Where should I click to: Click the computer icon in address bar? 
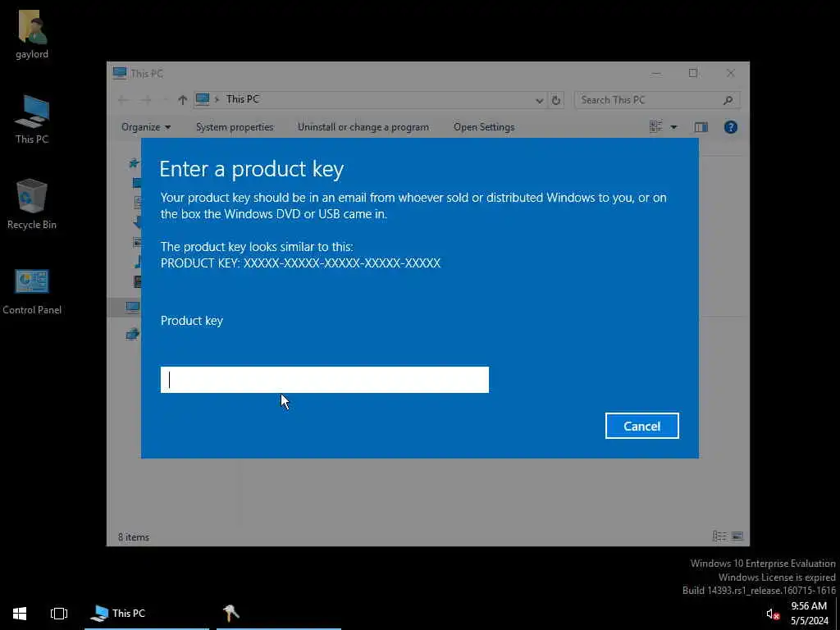(x=203, y=99)
